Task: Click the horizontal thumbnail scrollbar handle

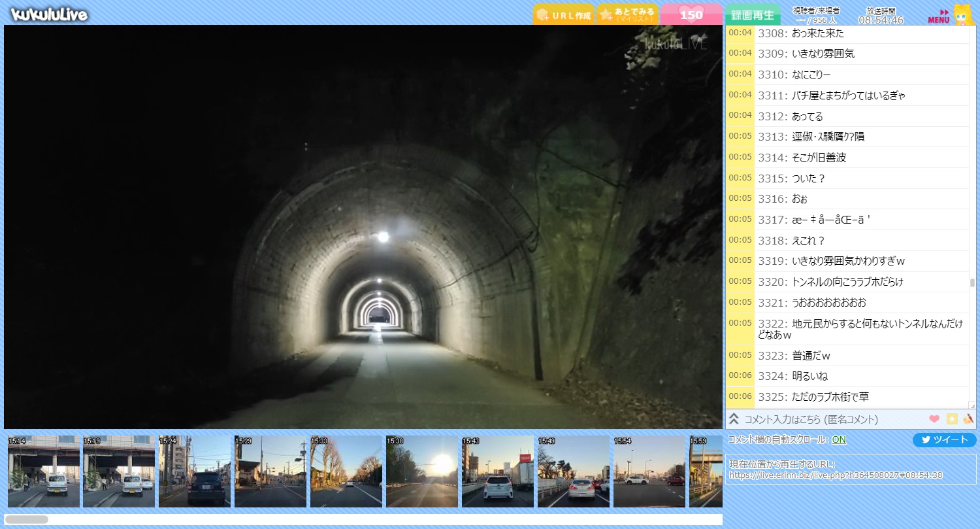Action: [x=27, y=519]
